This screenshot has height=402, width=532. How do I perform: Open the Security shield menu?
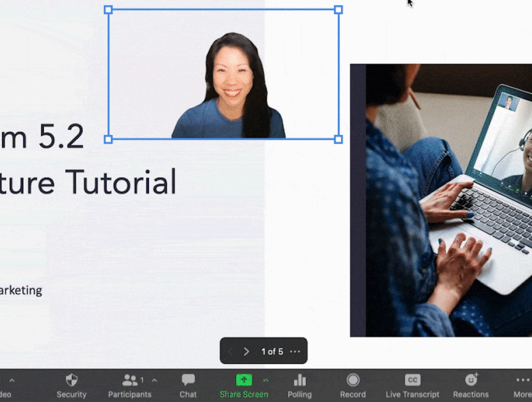click(71, 385)
